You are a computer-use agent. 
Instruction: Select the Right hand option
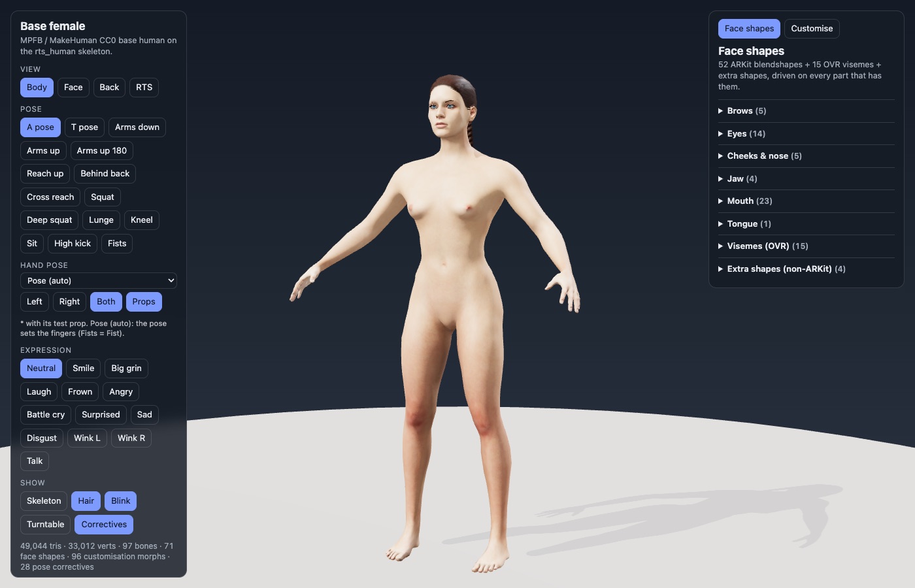69,302
